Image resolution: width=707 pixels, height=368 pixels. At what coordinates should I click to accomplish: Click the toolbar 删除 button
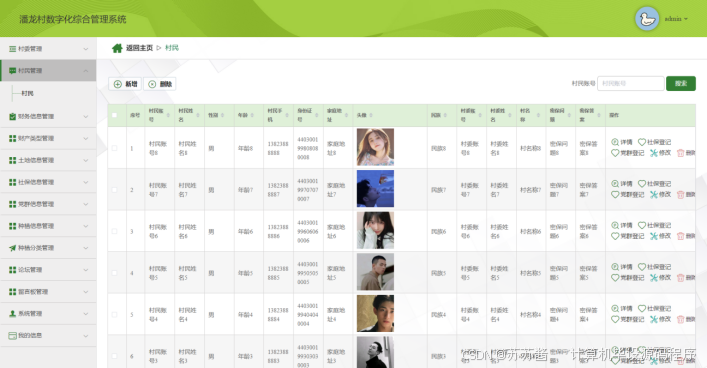pos(160,84)
